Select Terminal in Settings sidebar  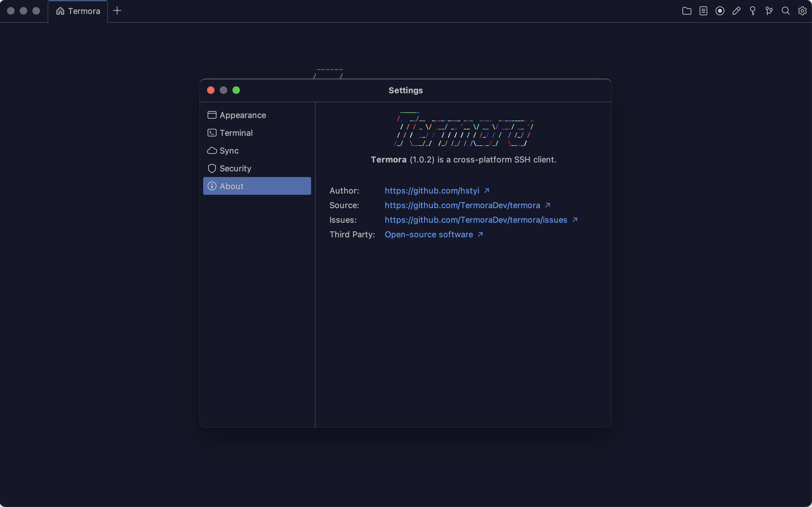[x=257, y=133]
